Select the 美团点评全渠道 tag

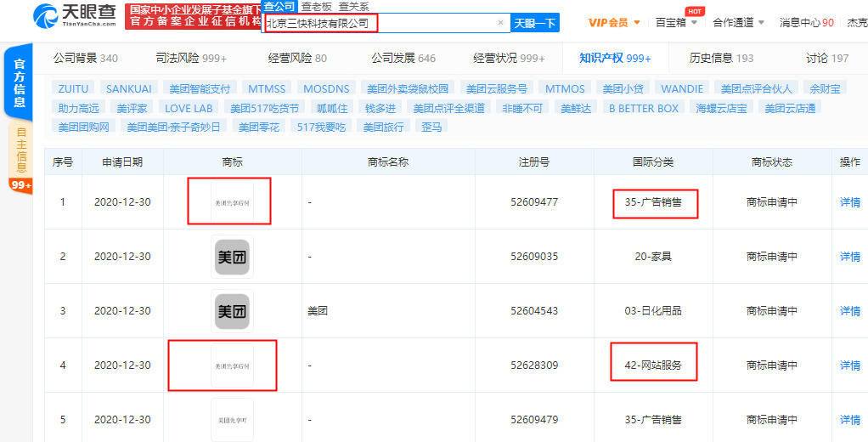coord(448,108)
